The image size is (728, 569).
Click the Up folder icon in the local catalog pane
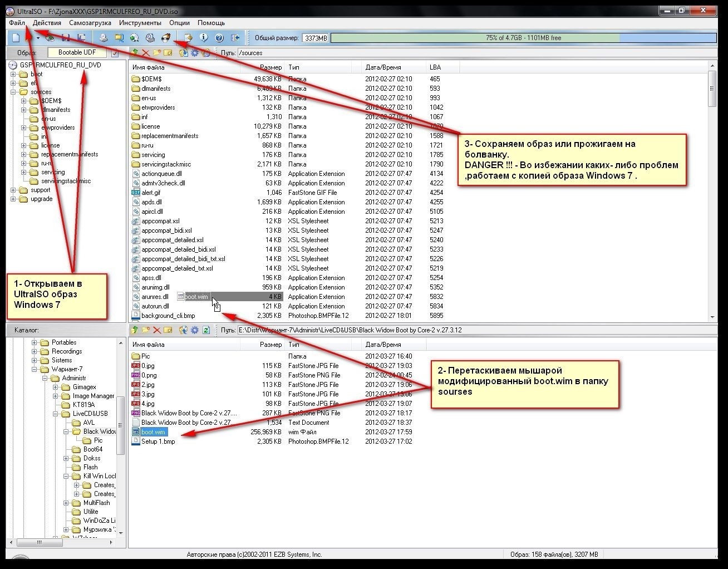135,330
